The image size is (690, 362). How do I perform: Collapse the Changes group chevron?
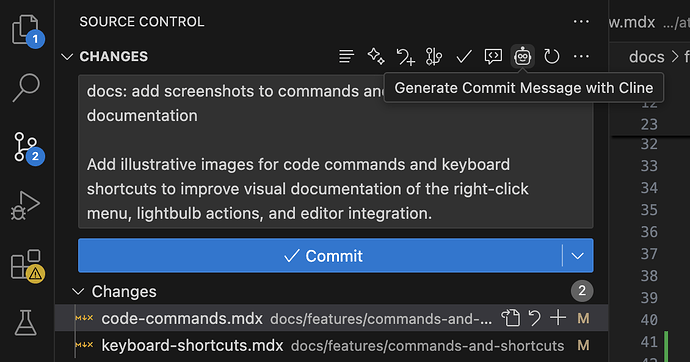pos(78,291)
